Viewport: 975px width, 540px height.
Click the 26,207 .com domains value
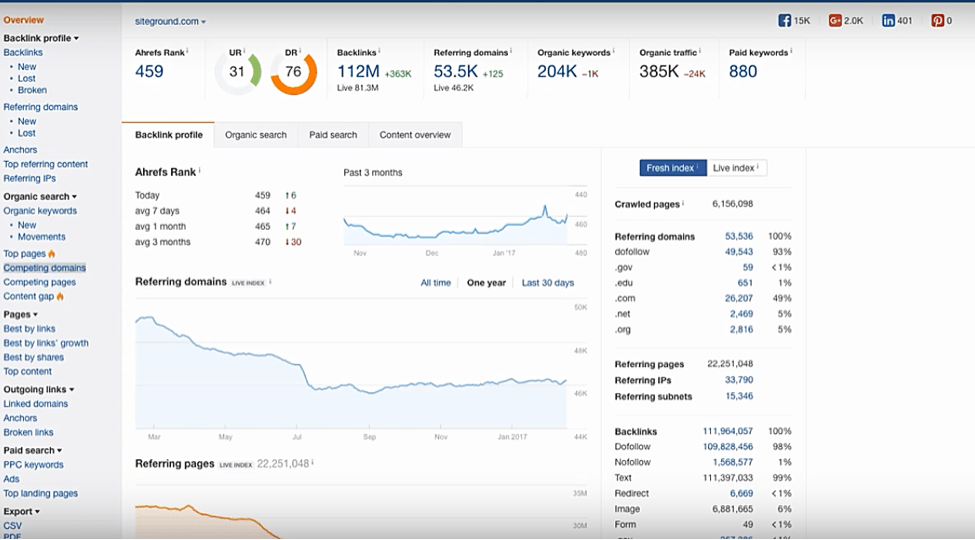pos(739,299)
